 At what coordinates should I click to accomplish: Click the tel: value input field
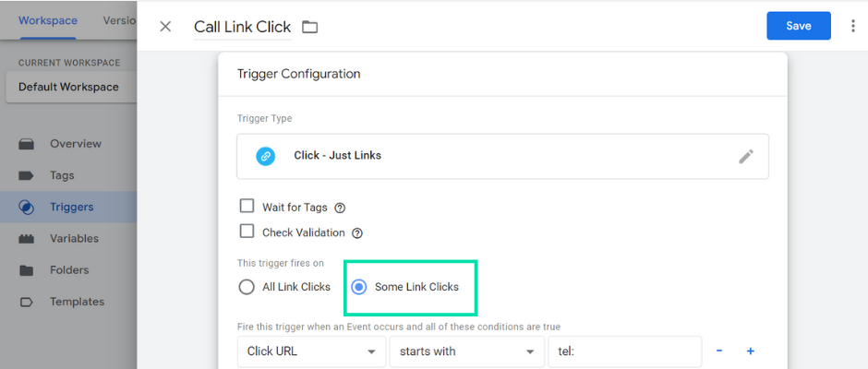(x=625, y=351)
